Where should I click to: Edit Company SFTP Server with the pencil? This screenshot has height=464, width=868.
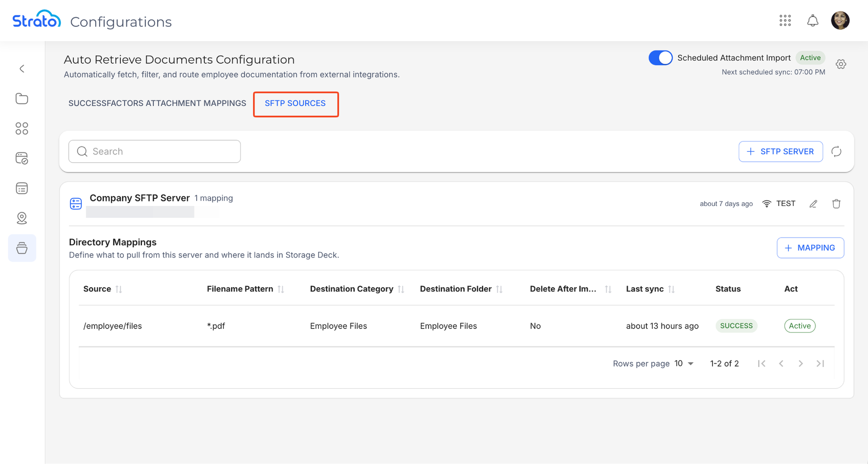pos(813,204)
